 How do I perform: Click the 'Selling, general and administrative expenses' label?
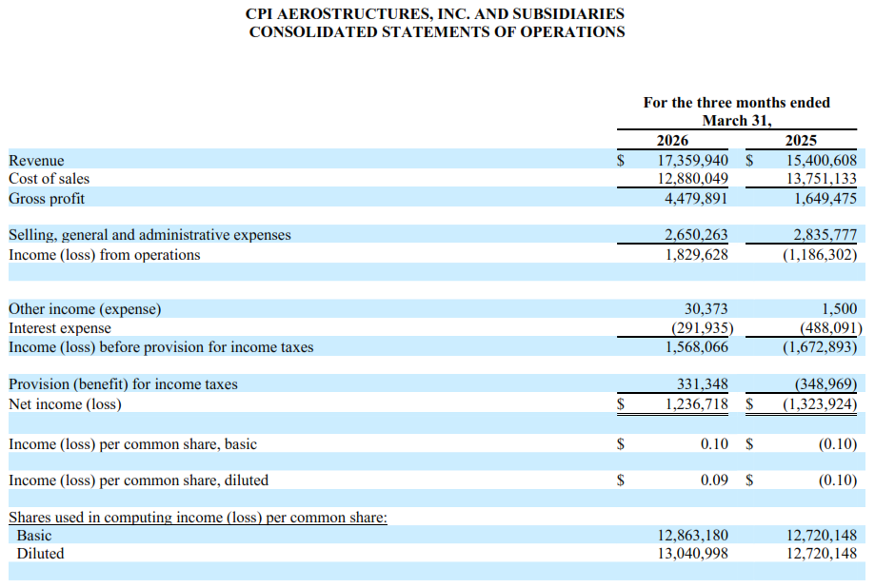click(x=149, y=235)
